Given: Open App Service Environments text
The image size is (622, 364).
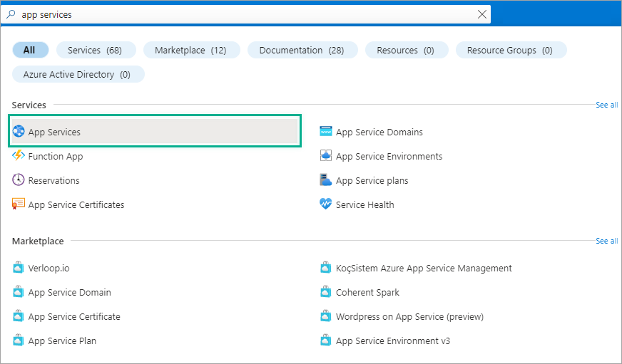Looking at the screenshot, I should (389, 156).
